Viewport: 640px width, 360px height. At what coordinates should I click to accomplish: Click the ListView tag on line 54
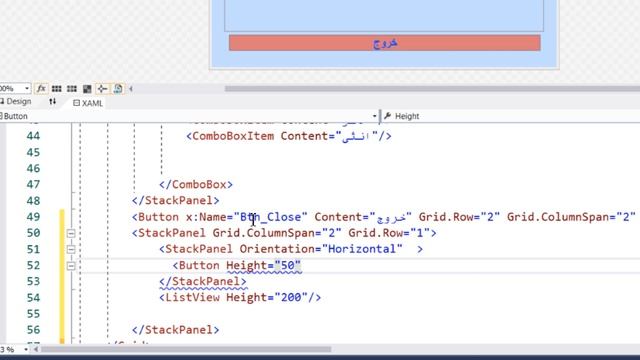189,298
